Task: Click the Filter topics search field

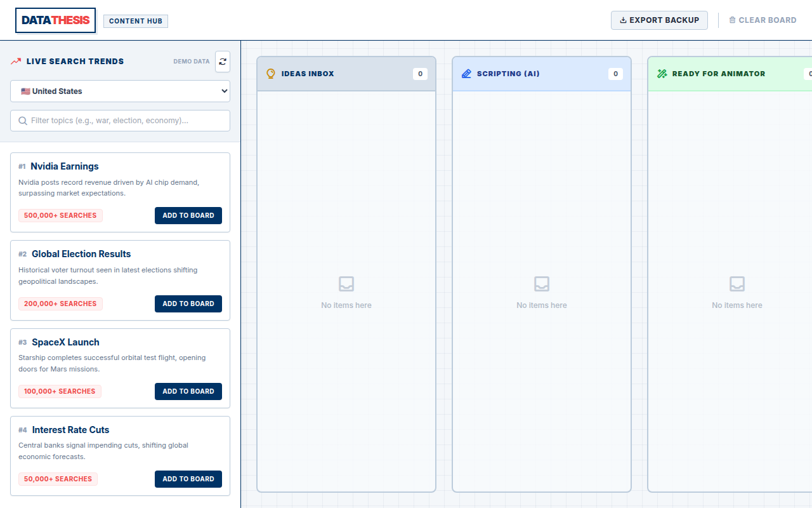Action: coord(120,121)
